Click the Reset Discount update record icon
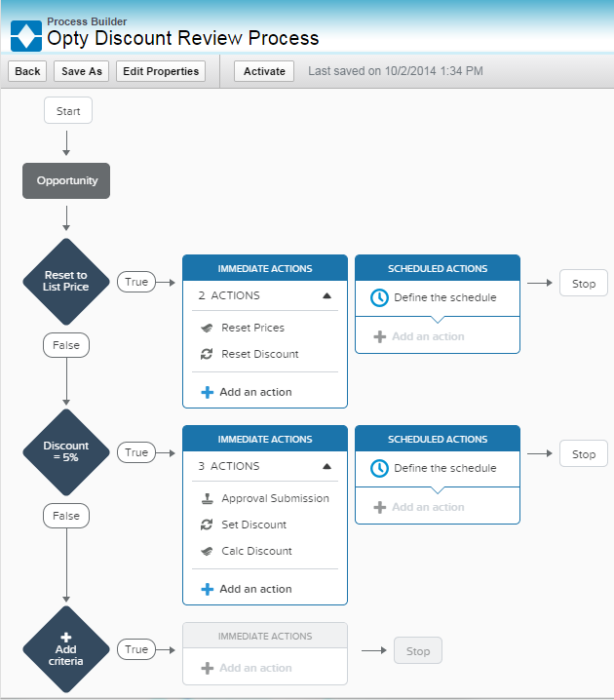 point(207,354)
